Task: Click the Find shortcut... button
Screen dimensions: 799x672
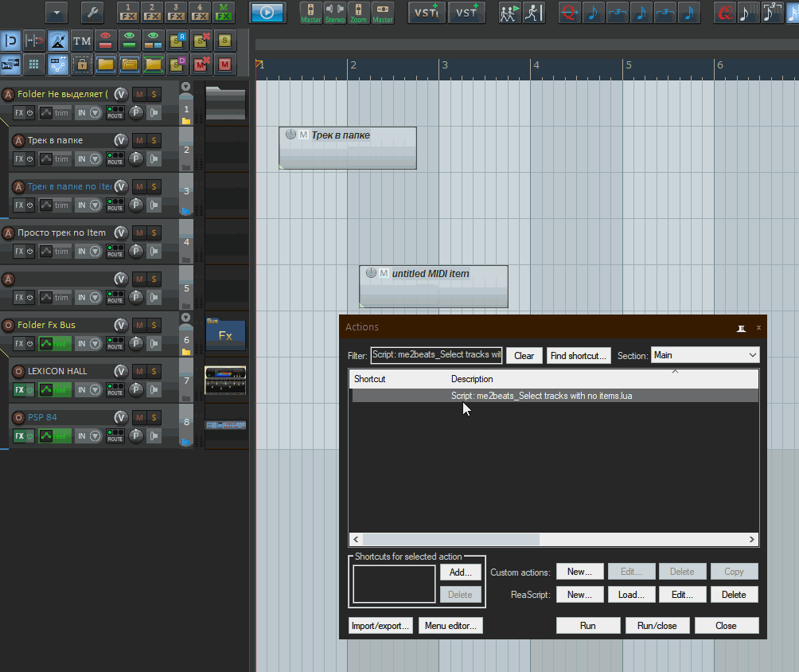Action: tap(579, 355)
